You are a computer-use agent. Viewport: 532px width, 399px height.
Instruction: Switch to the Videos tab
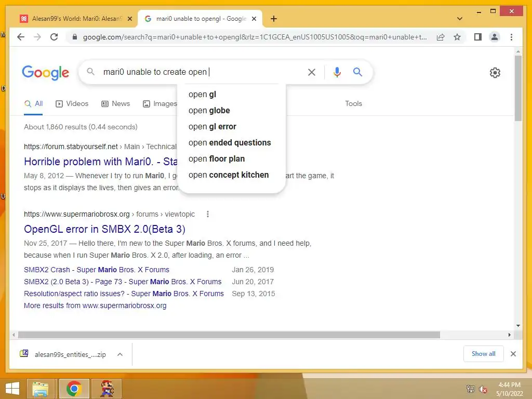coord(72,104)
